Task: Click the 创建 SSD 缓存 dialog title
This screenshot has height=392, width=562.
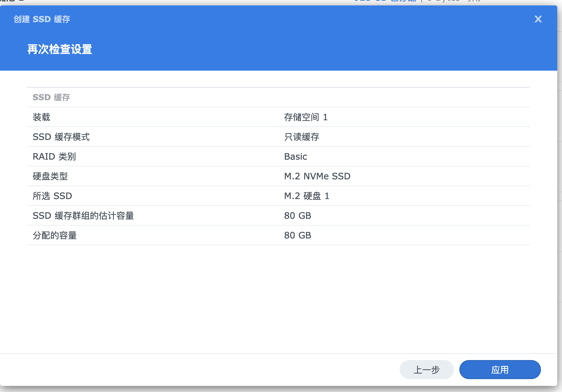Action: pos(42,19)
